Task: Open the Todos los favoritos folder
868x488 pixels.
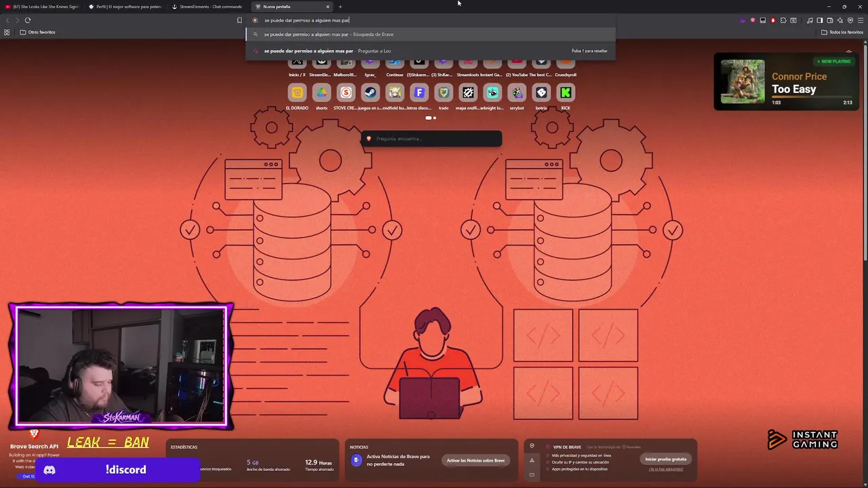Action: 842,32
